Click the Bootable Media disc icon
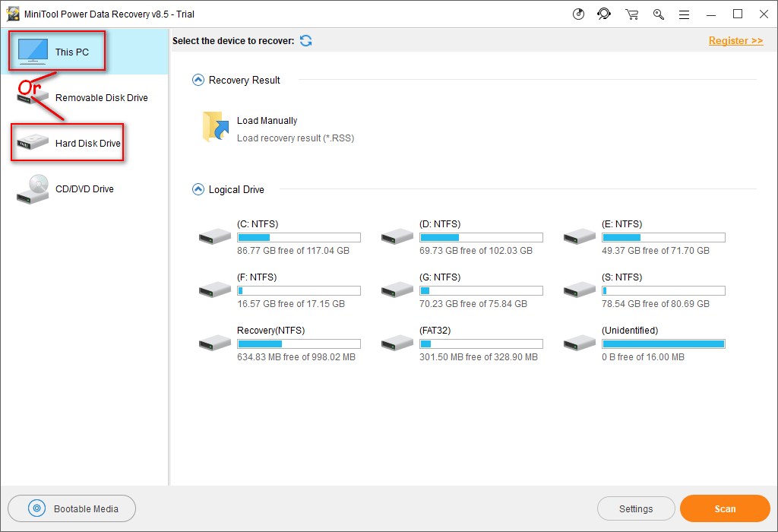Screen dimensions: 778x532 (36, 508)
